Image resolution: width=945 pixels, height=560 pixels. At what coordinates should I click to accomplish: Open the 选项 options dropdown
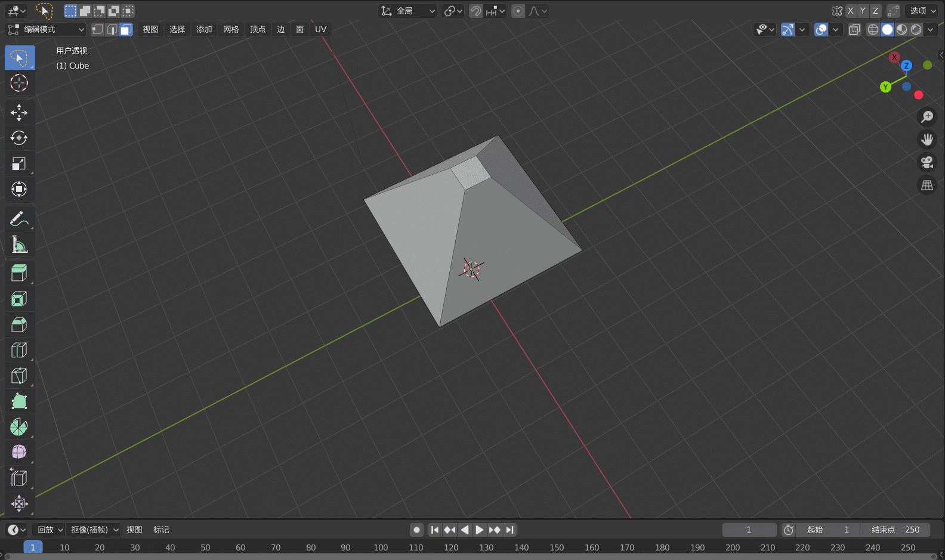point(922,11)
